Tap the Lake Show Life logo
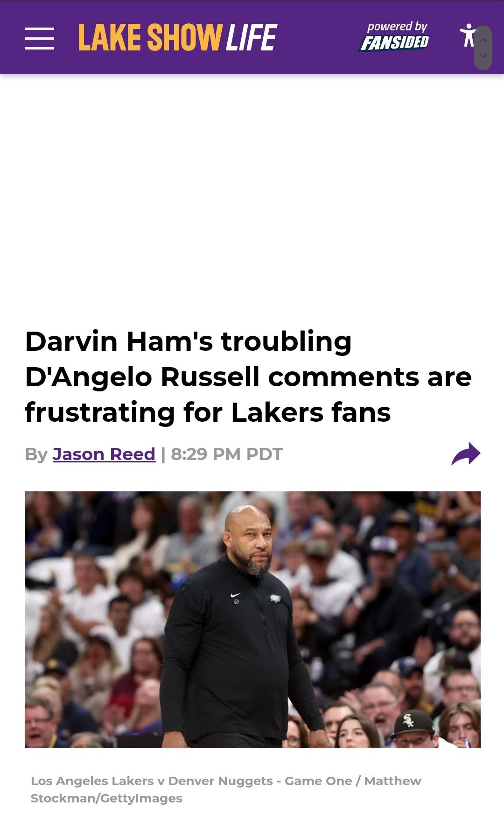This screenshot has width=504, height=830. [177, 37]
